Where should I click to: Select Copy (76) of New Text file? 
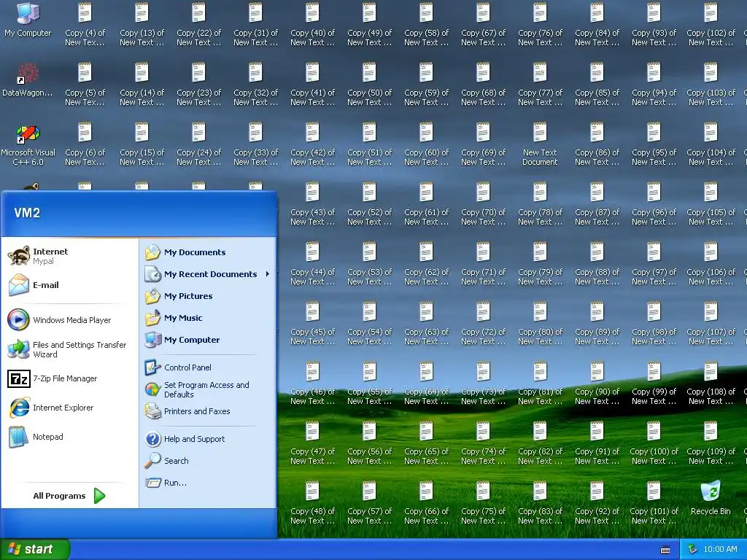540,24
